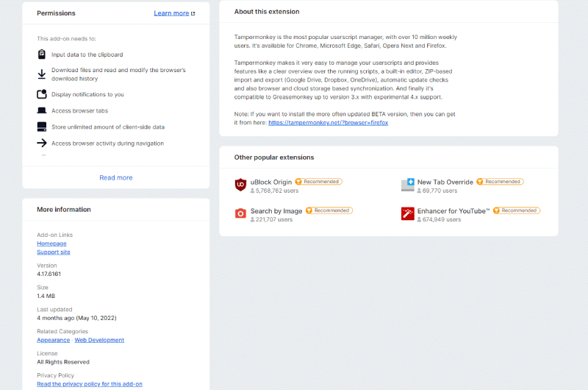Expand permissions list with Read more
Screen dimensions: 588x390
click(116, 177)
